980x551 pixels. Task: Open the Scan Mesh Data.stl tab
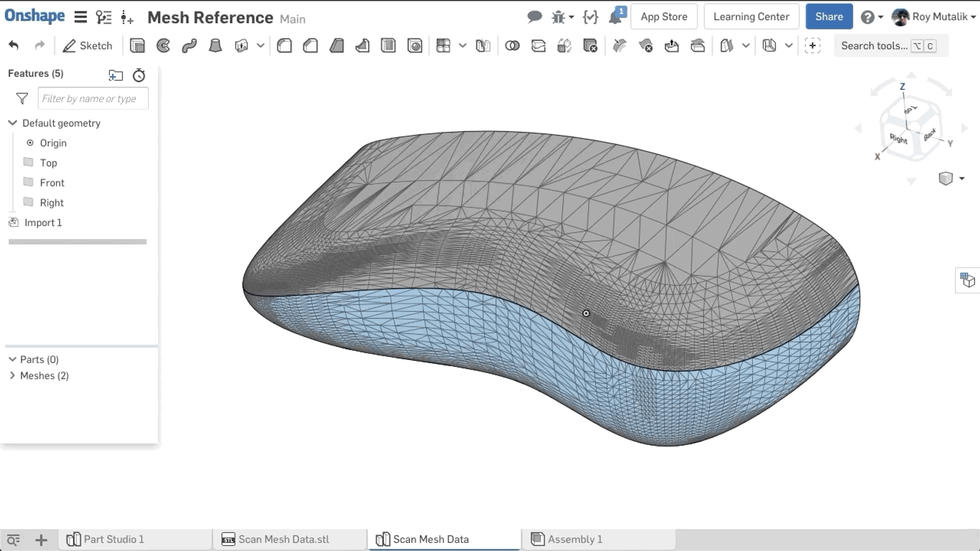tap(284, 539)
